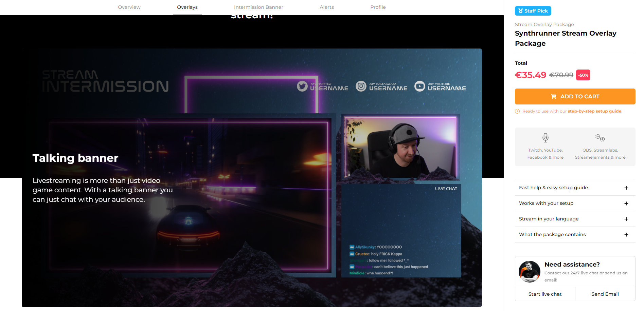
Task: Expand Stream in your language section
Action: pyautogui.click(x=626, y=219)
